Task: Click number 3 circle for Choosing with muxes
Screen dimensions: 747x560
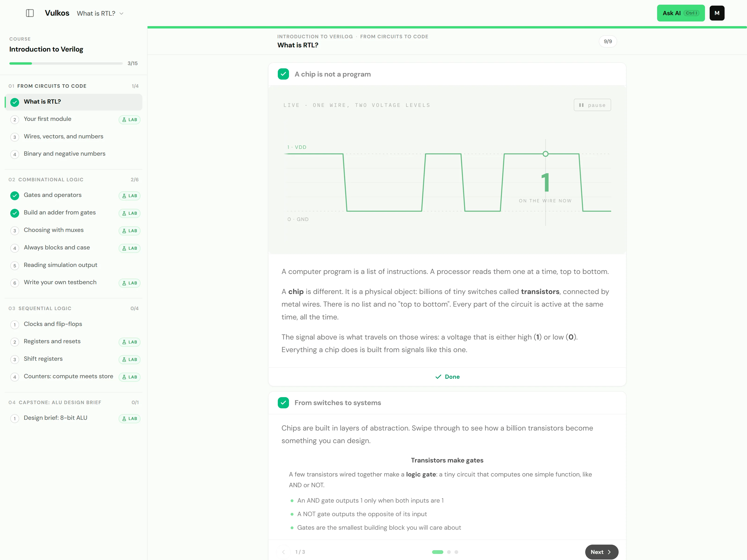Action: point(14,231)
